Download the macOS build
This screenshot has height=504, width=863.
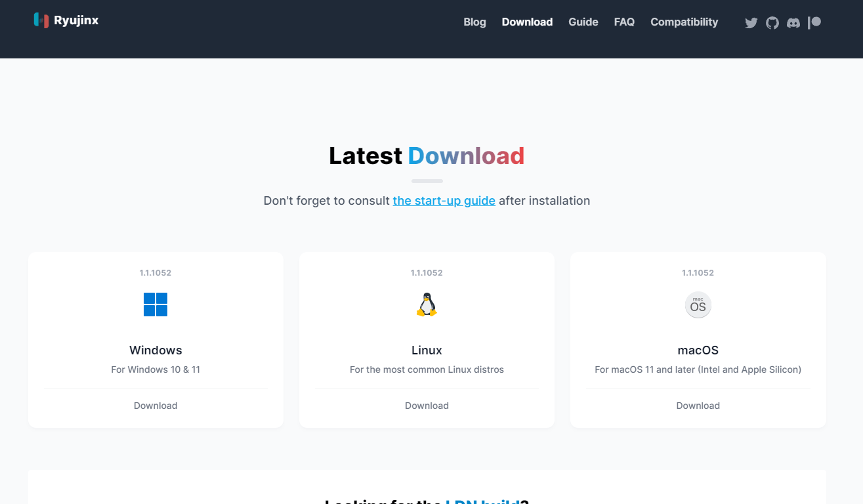coord(698,406)
